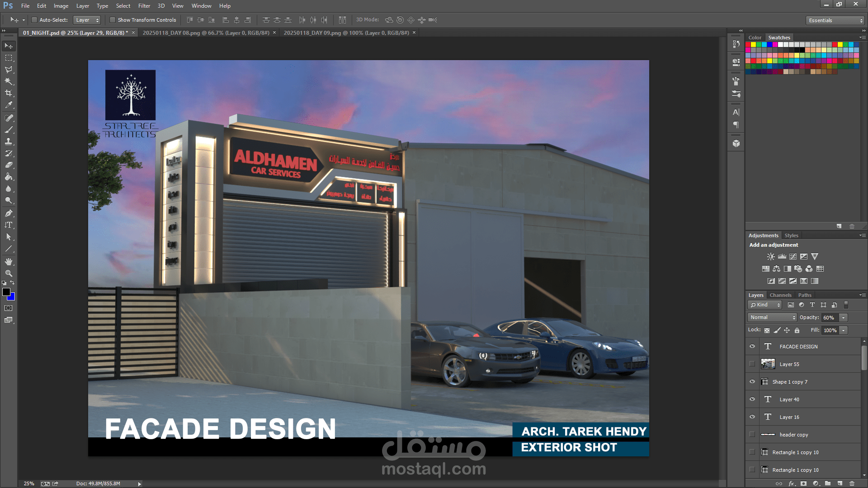Hide the Shape 1 copy 7 layer
The image size is (868, 488).
pos(752,382)
